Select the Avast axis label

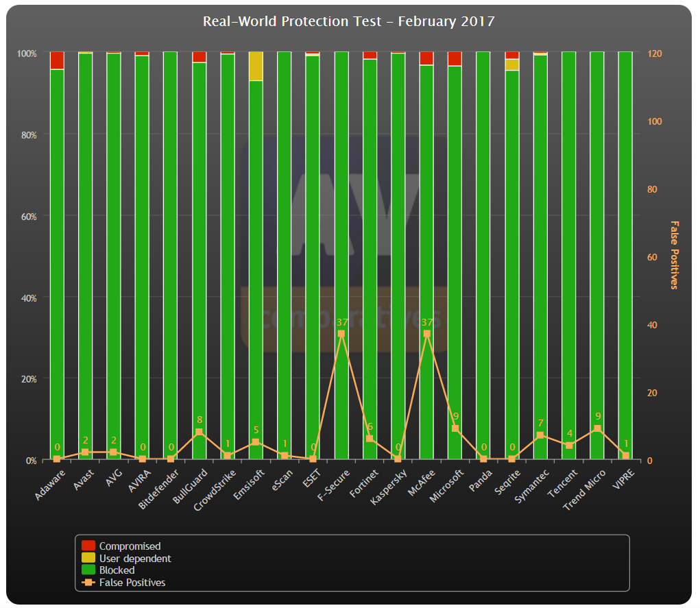pos(84,479)
